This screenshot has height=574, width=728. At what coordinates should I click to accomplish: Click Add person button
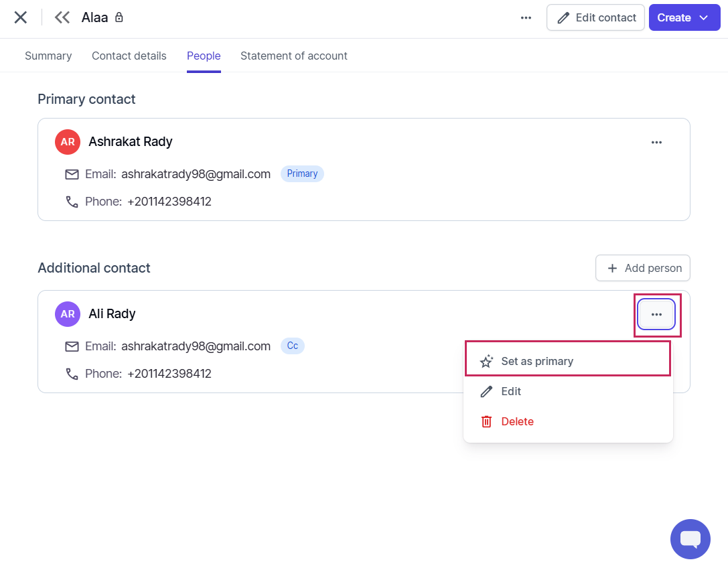click(x=643, y=268)
